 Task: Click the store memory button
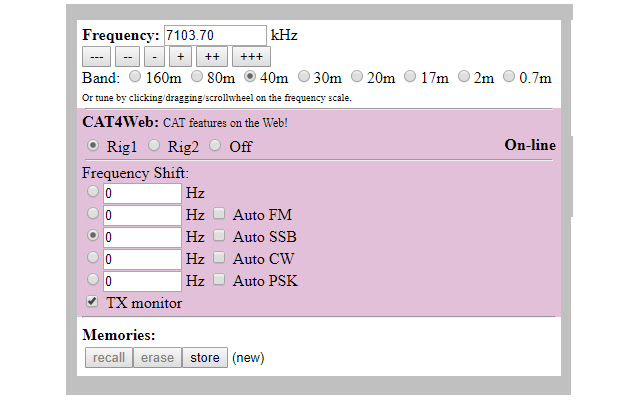point(205,358)
